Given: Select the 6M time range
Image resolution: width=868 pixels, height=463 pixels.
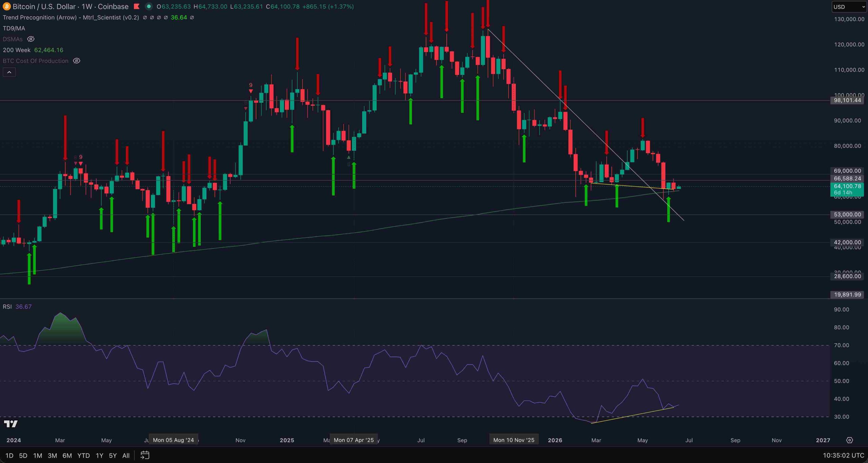Looking at the screenshot, I should point(67,456).
